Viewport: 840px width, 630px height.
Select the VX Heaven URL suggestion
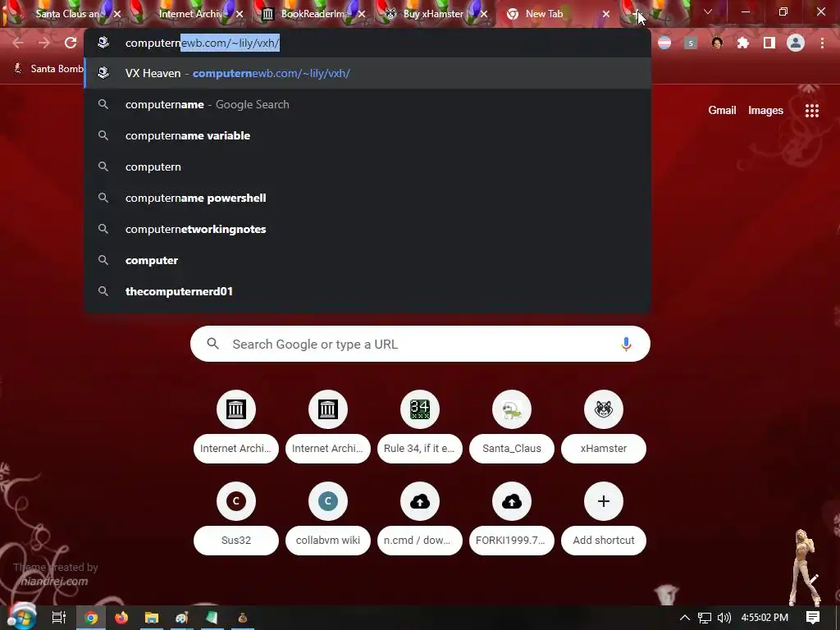coord(368,73)
